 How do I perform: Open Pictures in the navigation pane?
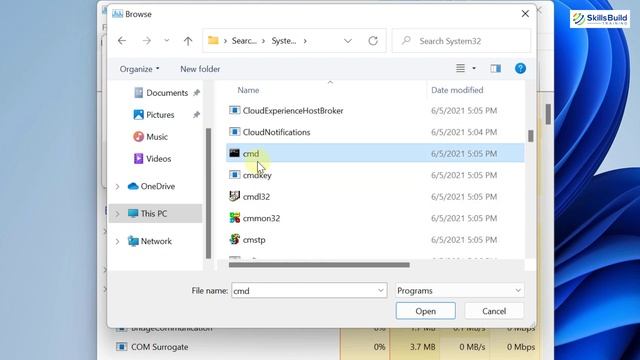pyautogui.click(x=160, y=115)
